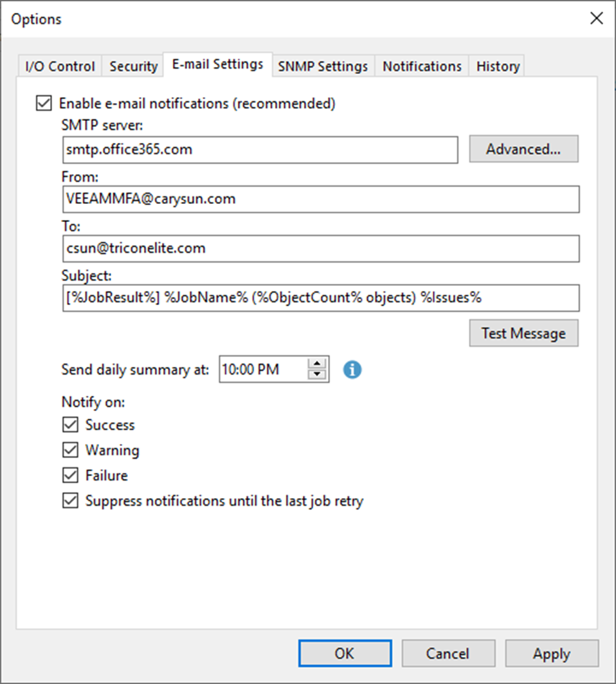
Task: Close the Options dialog
Action: 596,18
